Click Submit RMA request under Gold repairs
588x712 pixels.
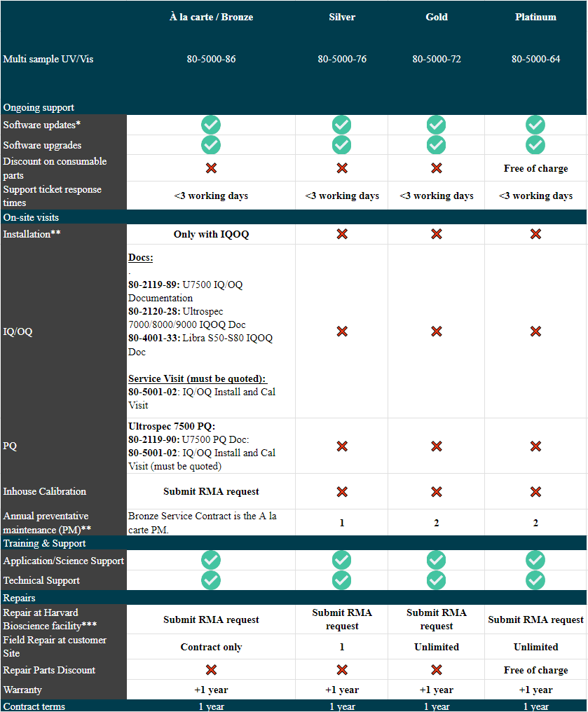click(x=436, y=618)
